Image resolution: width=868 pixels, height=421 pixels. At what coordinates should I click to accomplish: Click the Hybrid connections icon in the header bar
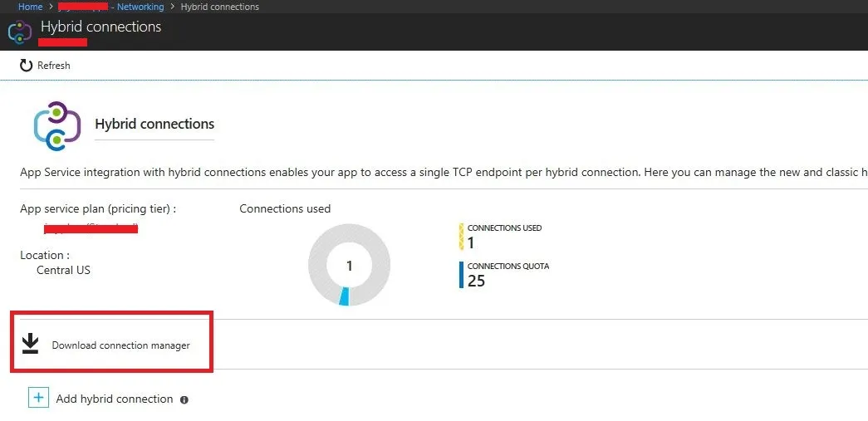(19, 32)
